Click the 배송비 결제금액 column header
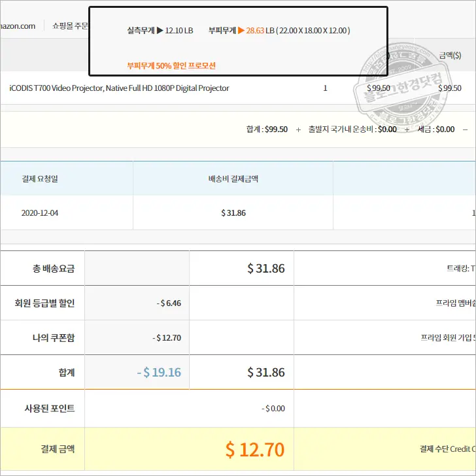 click(233, 178)
